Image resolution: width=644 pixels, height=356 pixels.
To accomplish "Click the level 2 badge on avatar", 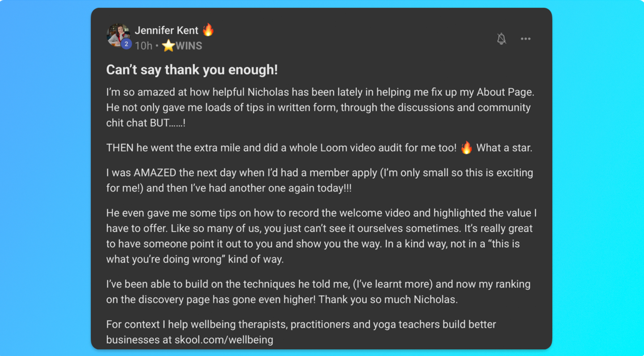I will (127, 44).
